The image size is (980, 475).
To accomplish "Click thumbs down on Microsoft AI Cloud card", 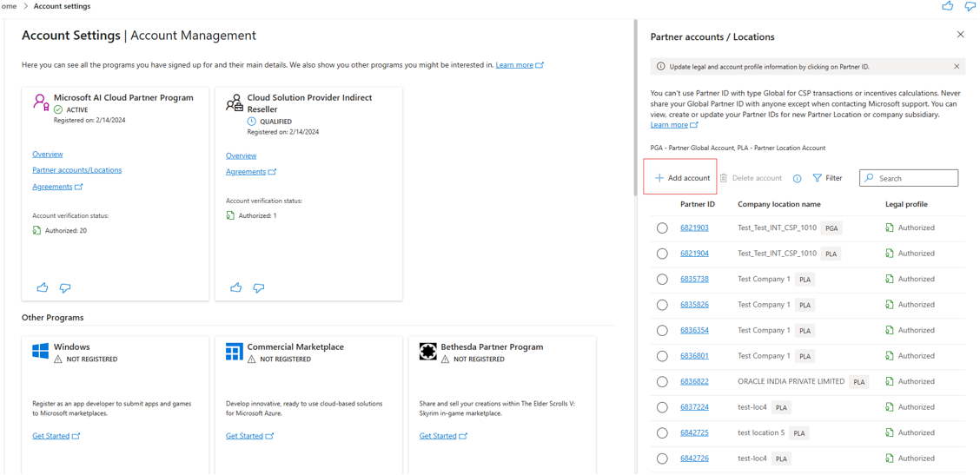I will [65, 287].
